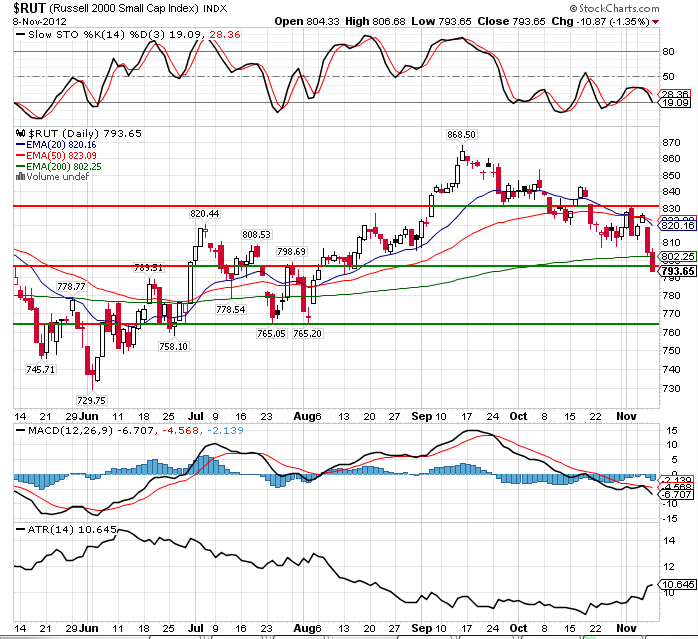This screenshot has width=698, height=639.
Task: Click the 778.54 price annotation
Action: coord(231,309)
